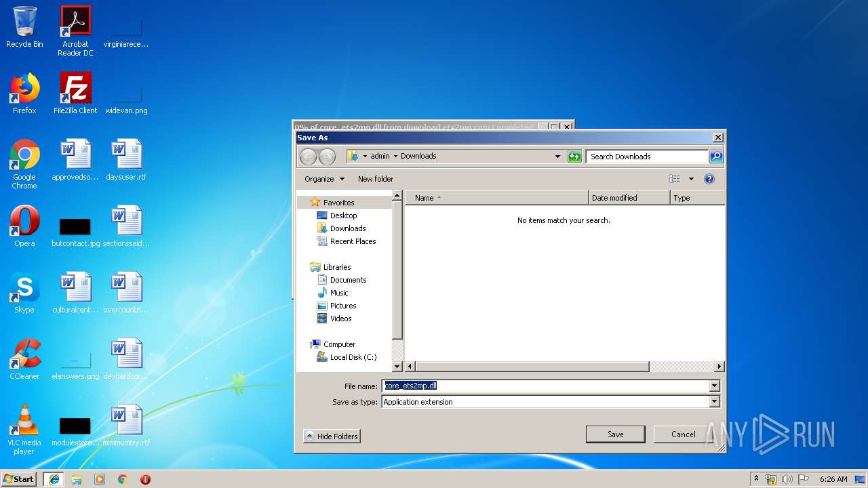Click the admin breadcrumb dropdown arrow
Viewport: 868px width, 488px height.
pyautogui.click(x=395, y=157)
